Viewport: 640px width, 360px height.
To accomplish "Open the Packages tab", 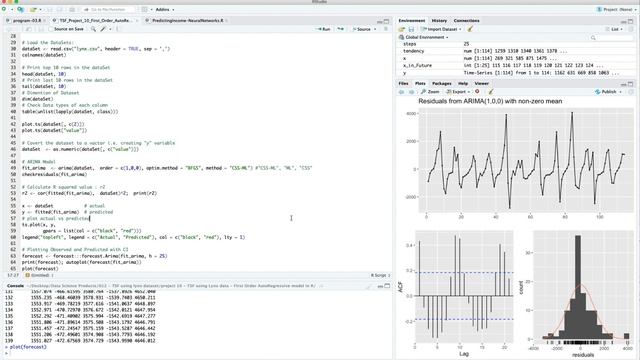I will tap(442, 83).
